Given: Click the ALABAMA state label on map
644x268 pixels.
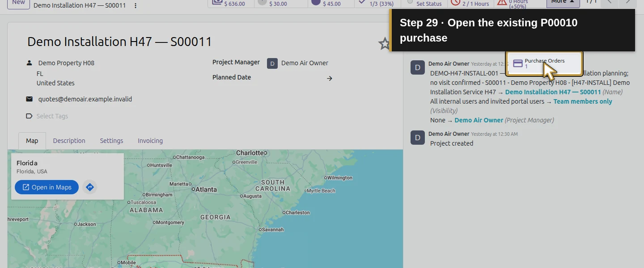Looking at the screenshot, I should point(146,210).
